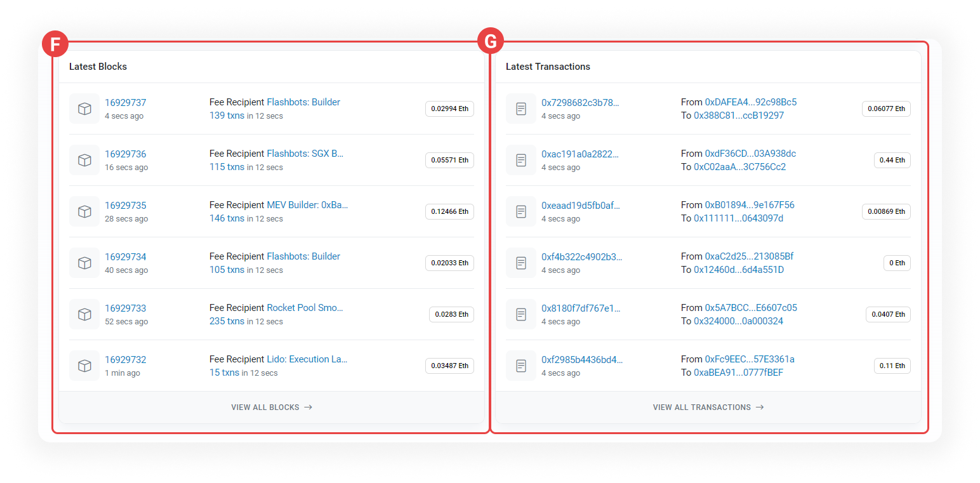The height and width of the screenshot is (483, 980).
Task: Select fee recipient MEV Builder: 0xBa…
Action: click(307, 205)
